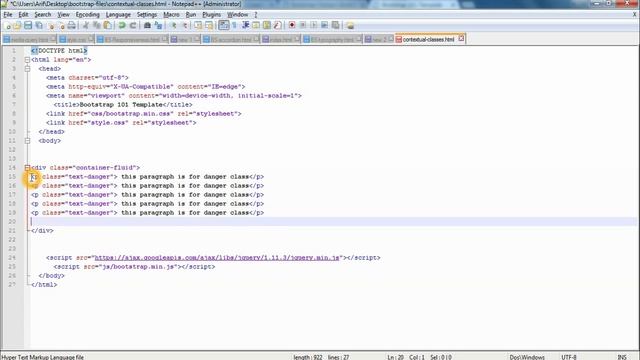Click the Playback macro icon
This screenshot has height=360, width=640.
point(313,26)
